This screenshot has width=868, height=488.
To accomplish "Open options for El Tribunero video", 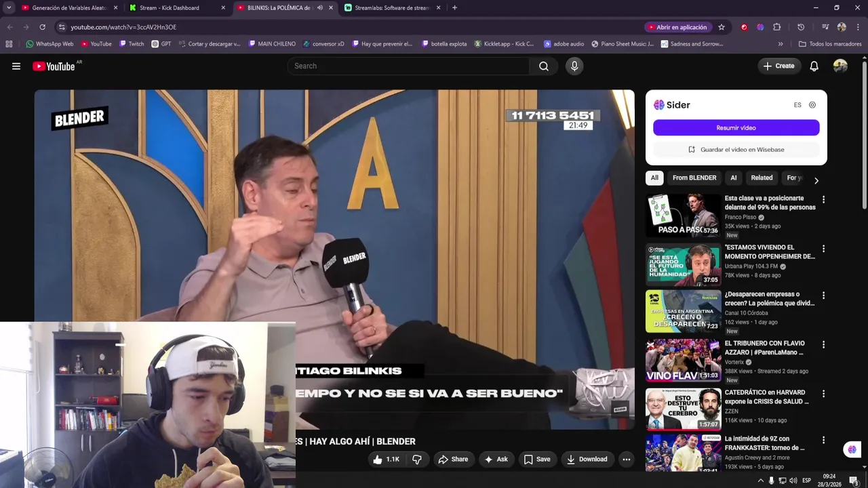I will 823,344.
